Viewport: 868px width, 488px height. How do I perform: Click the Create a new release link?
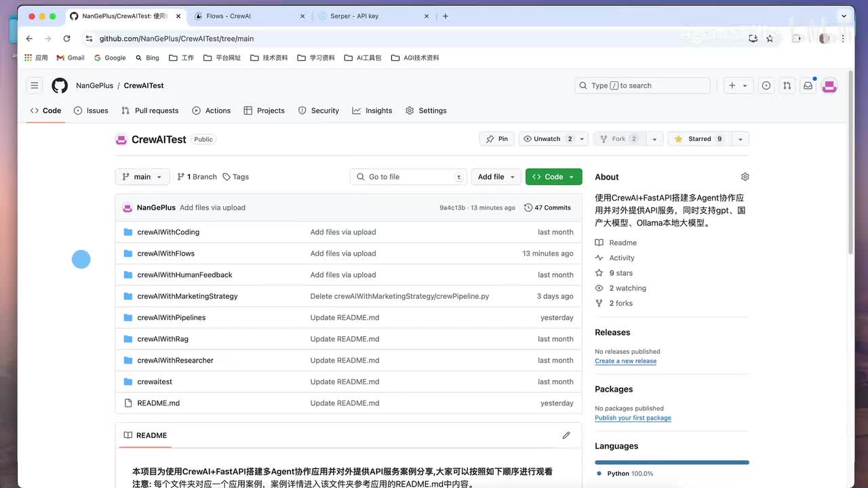coord(625,361)
